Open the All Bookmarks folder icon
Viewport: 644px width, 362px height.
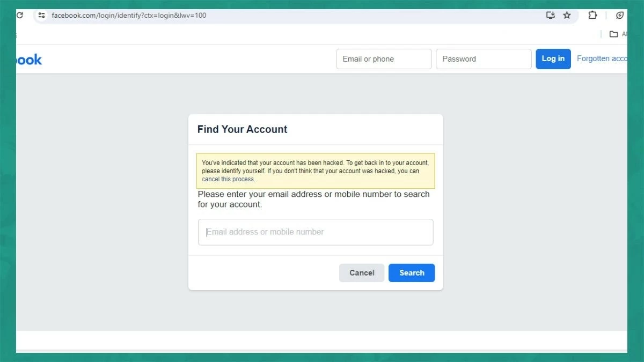click(x=613, y=33)
